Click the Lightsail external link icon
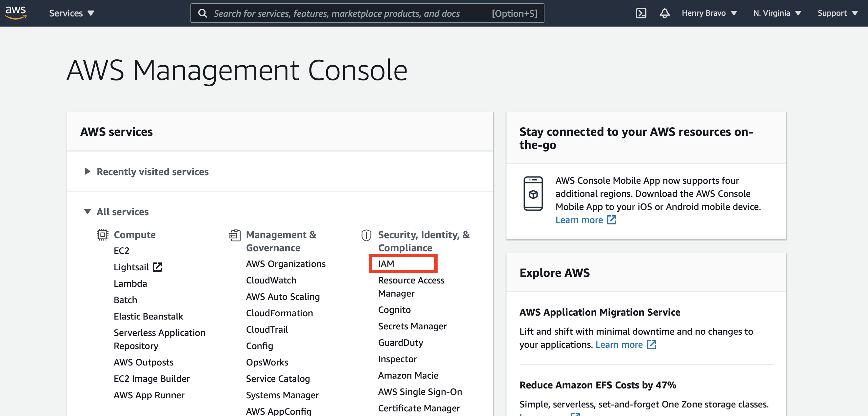This screenshot has width=868, height=416. click(157, 267)
